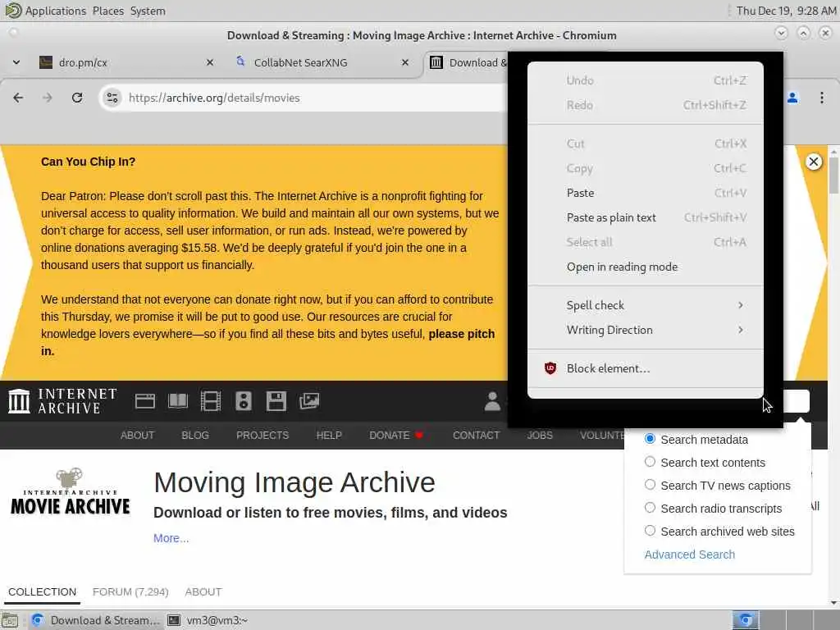Image resolution: width=840 pixels, height=630 pixels.
Task: Go back using the browser back arrow
Action: coord(18,98)
